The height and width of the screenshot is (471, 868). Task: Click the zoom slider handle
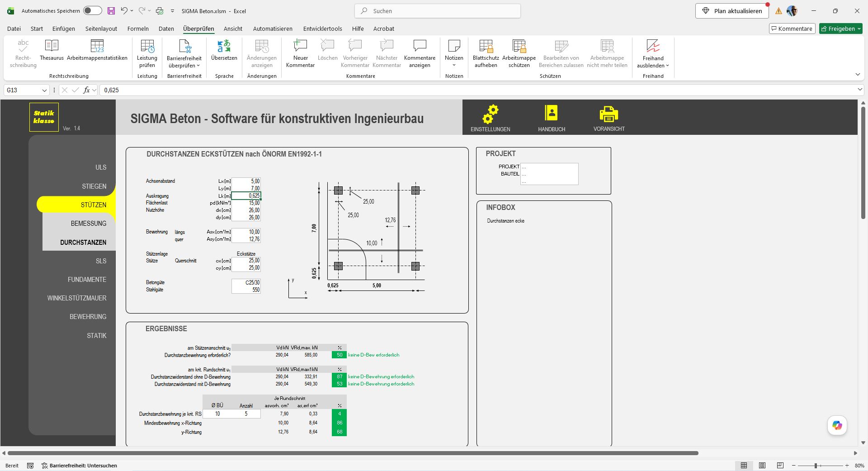click(x=816, y=466)
